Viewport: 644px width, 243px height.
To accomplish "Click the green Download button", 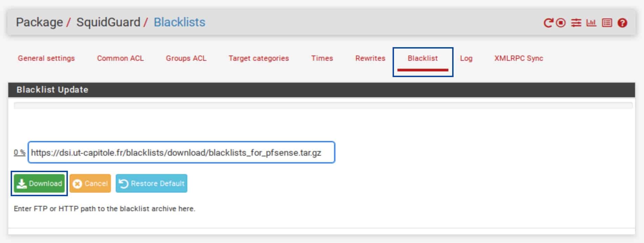I will coord(39,183).
